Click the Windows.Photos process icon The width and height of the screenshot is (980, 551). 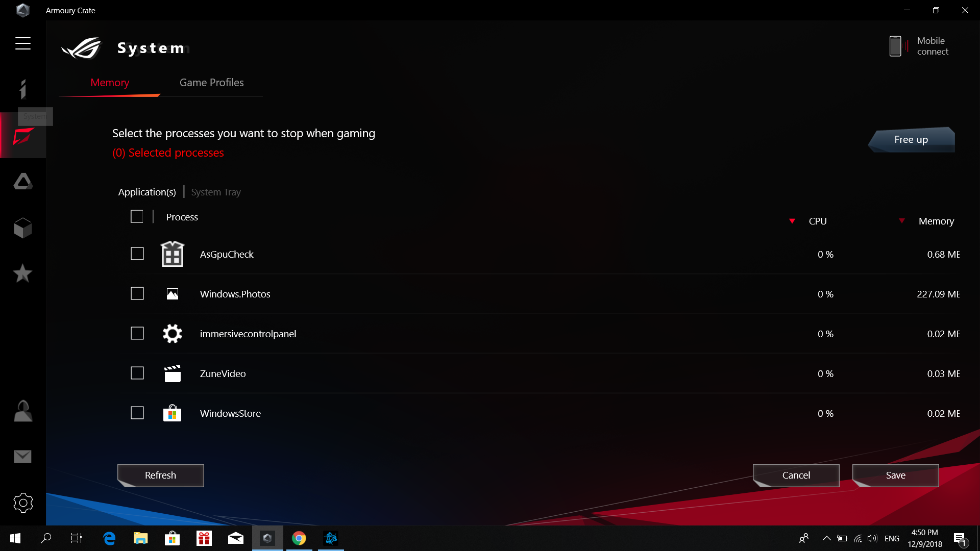[173, 294]
